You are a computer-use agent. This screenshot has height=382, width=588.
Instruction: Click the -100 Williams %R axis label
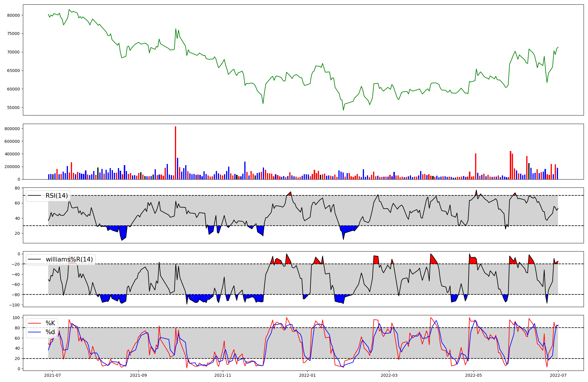[15, 305]
